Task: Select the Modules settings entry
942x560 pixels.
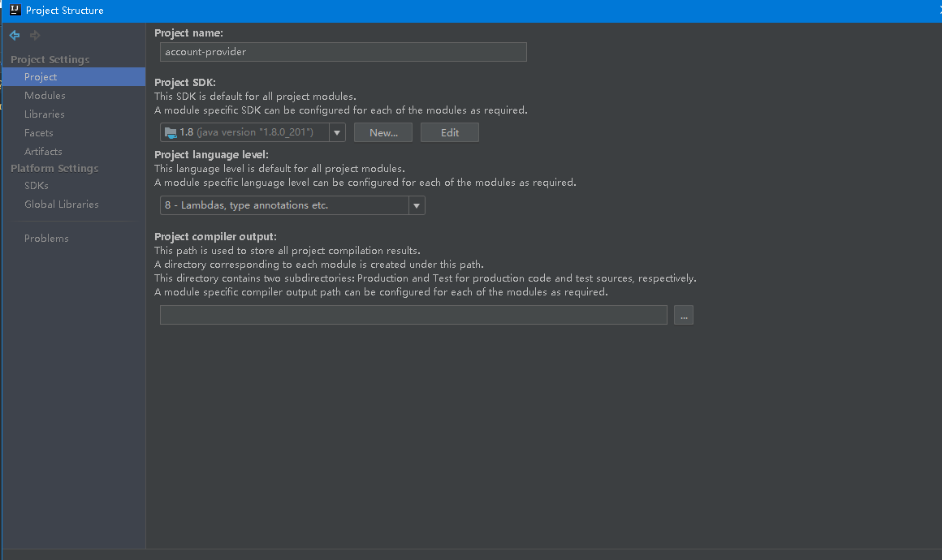Action: (45, 95)
